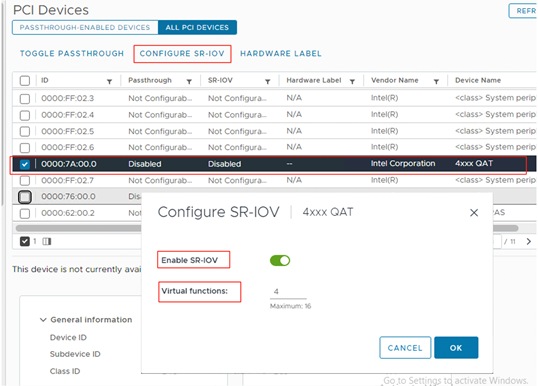Click the 0000:76:00.0 ID cell

(x=68, y=196)
